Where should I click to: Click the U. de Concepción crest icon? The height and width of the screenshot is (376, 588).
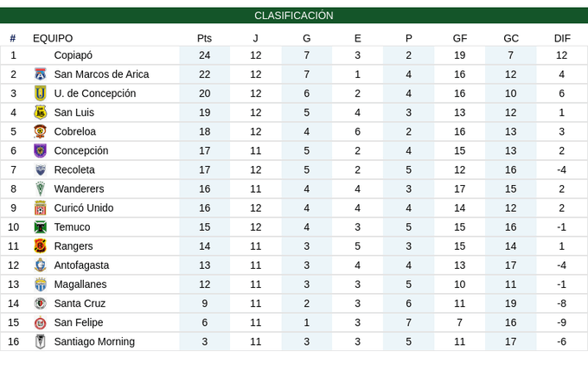(x=40, y=93)
